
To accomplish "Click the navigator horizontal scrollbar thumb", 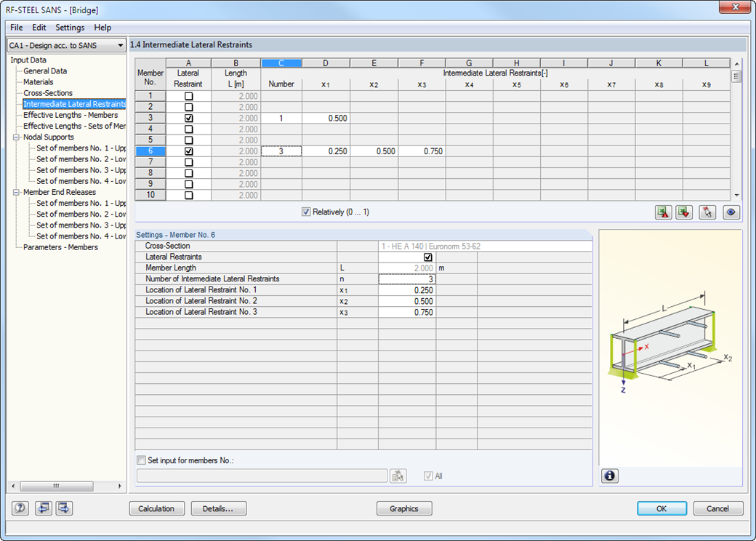I will pyautogui.click(x=57, y=486).
